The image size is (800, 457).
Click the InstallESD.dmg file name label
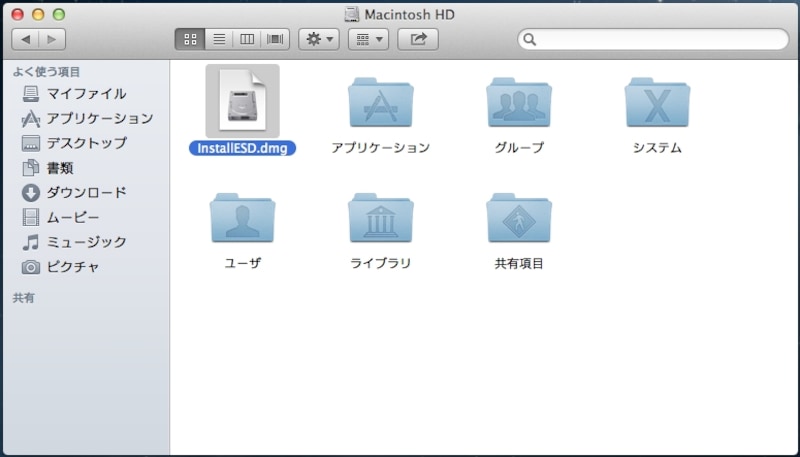(242, 148)
